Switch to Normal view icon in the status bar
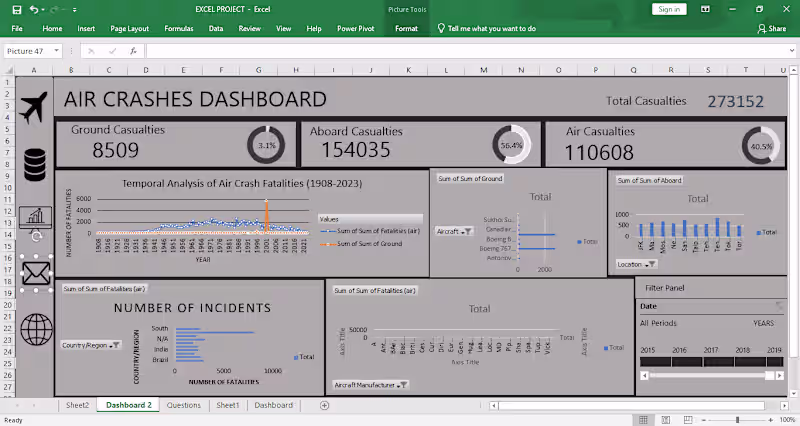 point(643,420)
